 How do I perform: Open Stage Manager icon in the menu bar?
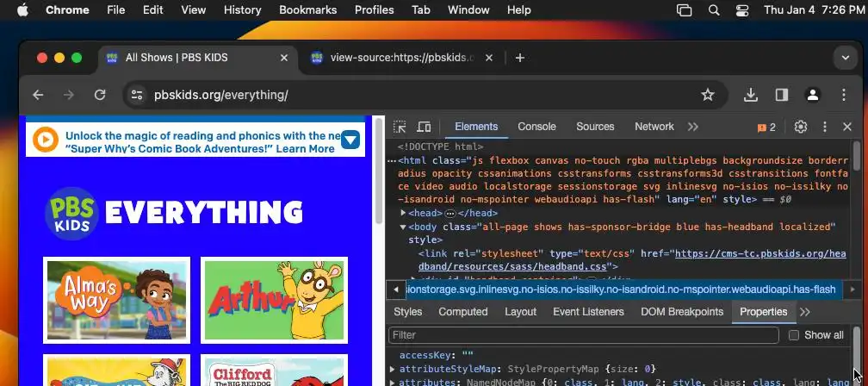coord(685,10)
